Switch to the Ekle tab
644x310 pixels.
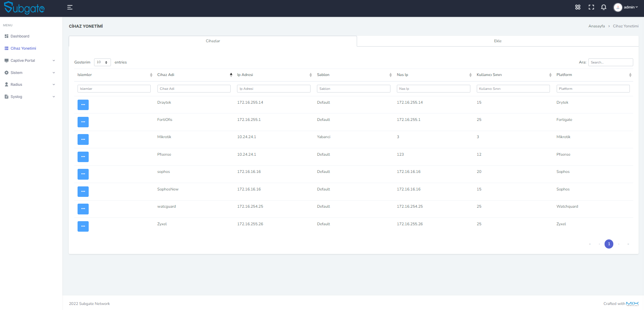(x=498, y=41)
